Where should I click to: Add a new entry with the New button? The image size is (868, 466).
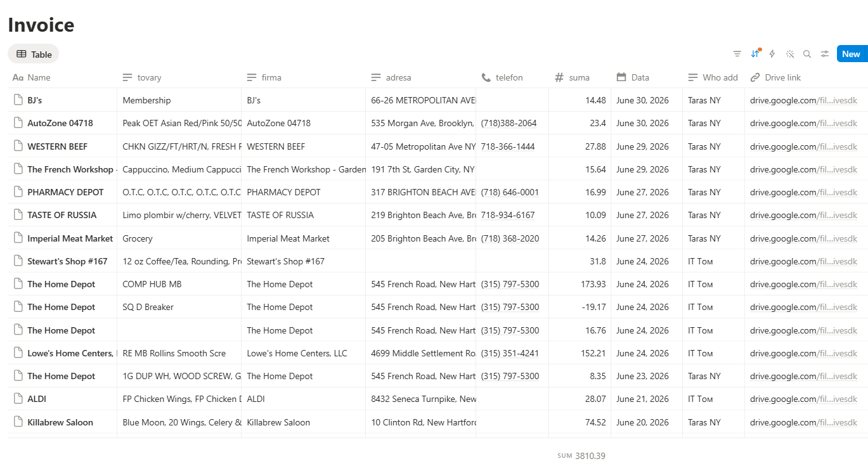851,54
